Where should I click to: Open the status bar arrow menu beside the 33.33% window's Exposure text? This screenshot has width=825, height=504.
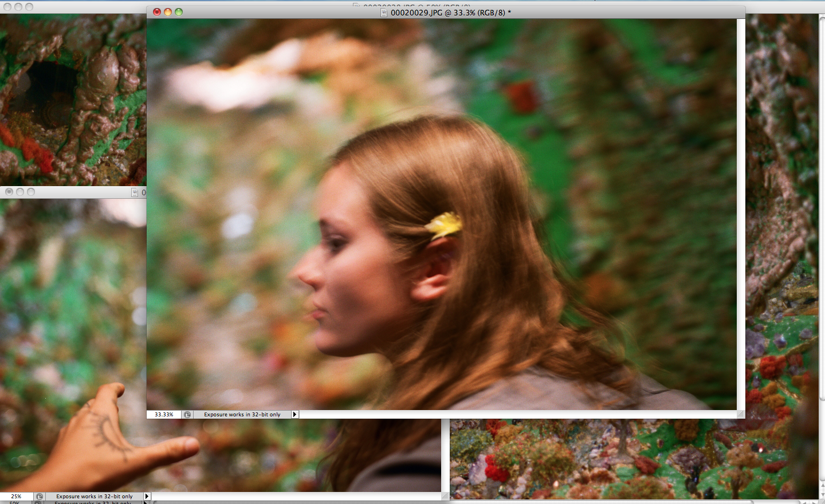(295, 414)
